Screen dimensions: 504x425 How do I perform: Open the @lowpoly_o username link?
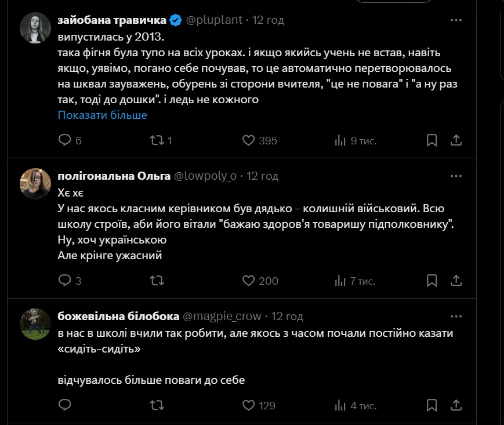[205, 176]
